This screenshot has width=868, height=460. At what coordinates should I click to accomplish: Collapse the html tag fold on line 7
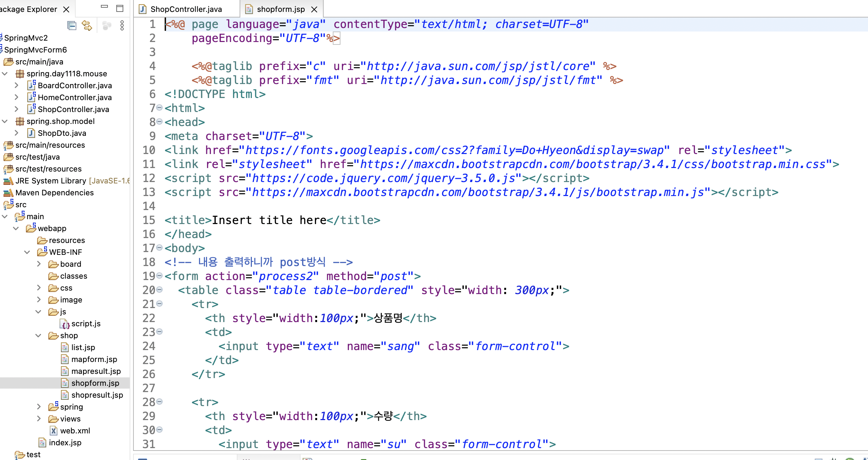tap(160, 108)
